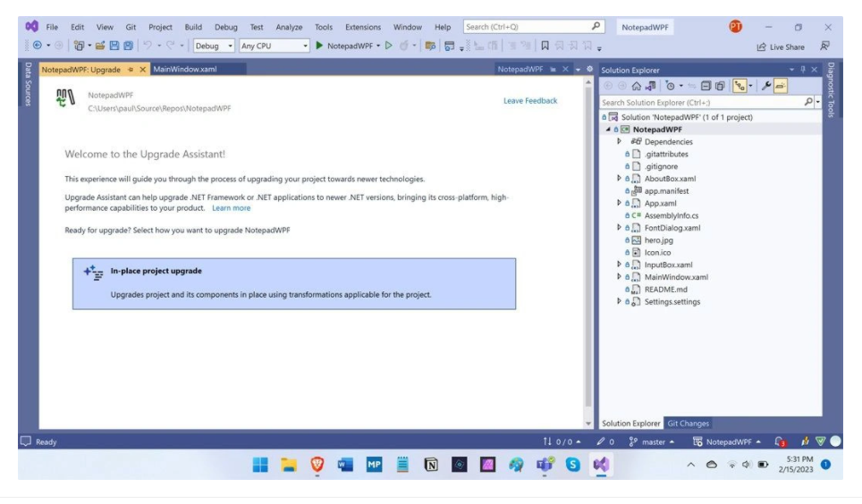Click the document settings gear in tab strip
The width and height of the screenshot is (862, 504).
point(589,69)
